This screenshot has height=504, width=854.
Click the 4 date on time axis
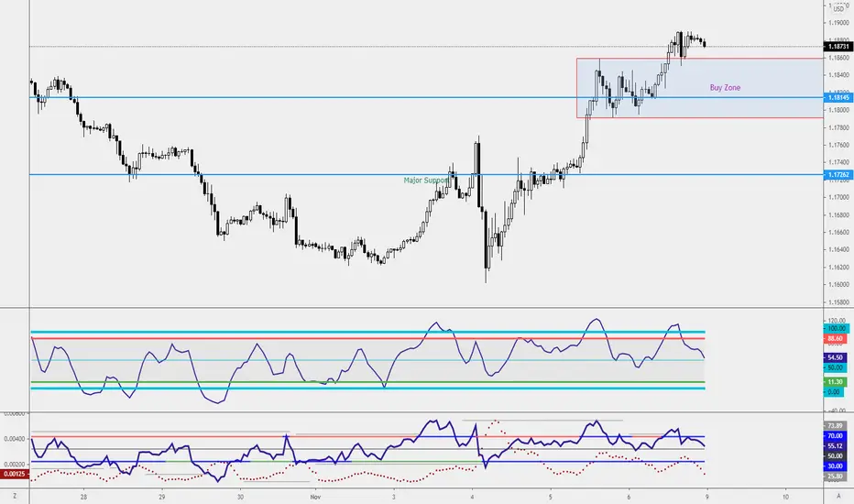tap(472, 497)
